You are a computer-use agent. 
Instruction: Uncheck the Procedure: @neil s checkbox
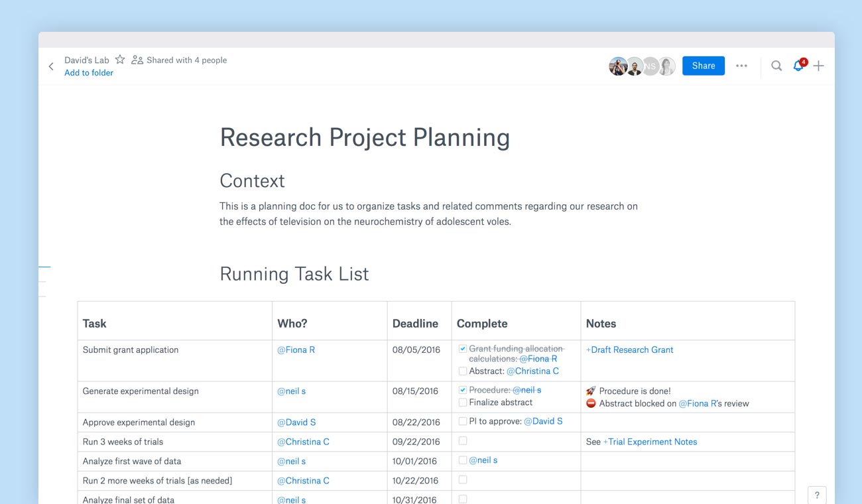463,391
